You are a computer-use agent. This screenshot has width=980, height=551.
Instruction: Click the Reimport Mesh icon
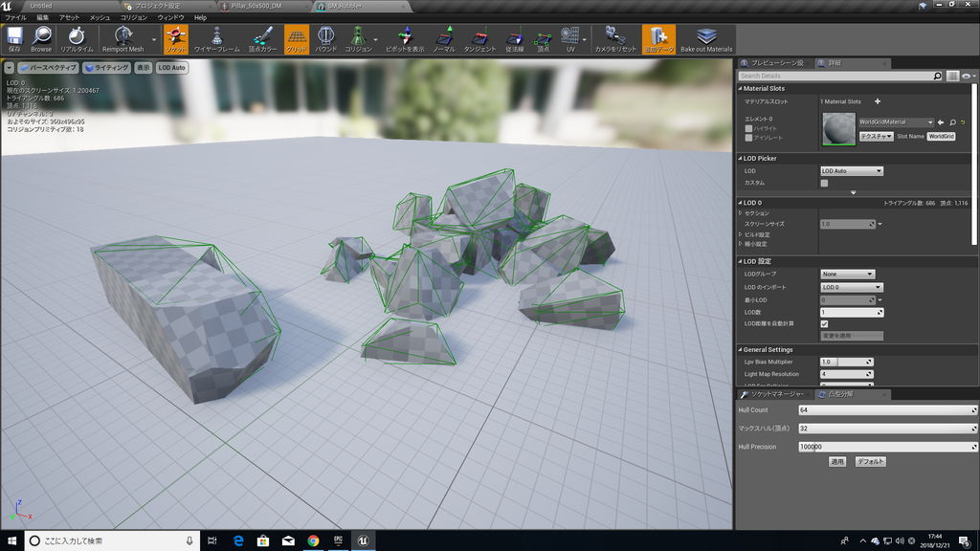click(x=123, y=39)
